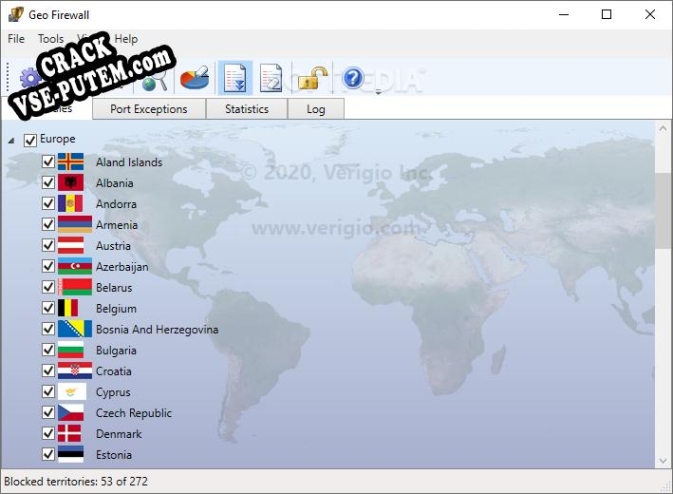Viewport: 673px width, 494px height.
Task: Click the status bar resize grip
Action: (x=667, y=487)
